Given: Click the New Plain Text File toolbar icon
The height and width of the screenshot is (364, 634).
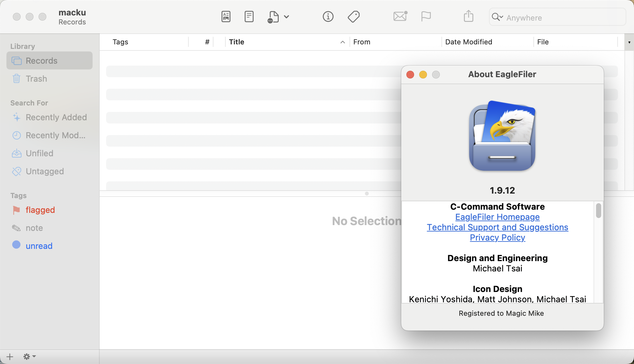Looking at the screenshot, I should click(x=249, y=17).
